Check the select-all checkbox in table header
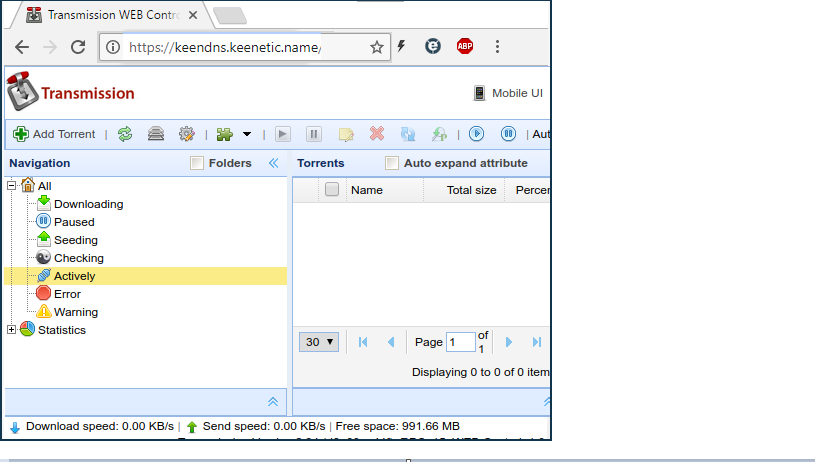This screenshot has width=815, height=462. tap(332, 190)
